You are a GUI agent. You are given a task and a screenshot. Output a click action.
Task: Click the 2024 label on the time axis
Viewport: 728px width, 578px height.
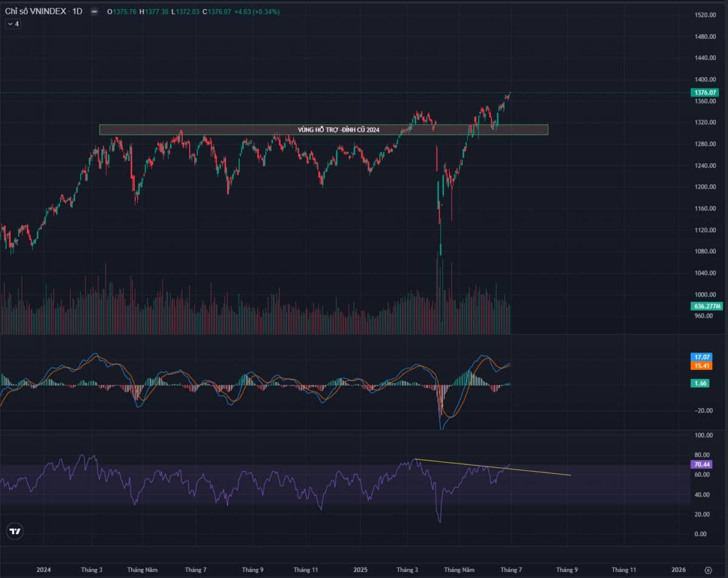tap(44, 570)
